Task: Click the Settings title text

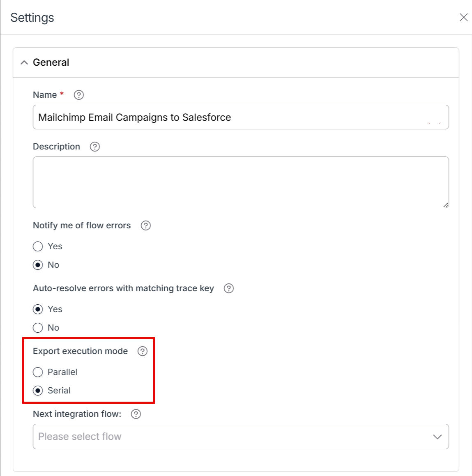Action: pyautogui.click(x=32, y=18)
